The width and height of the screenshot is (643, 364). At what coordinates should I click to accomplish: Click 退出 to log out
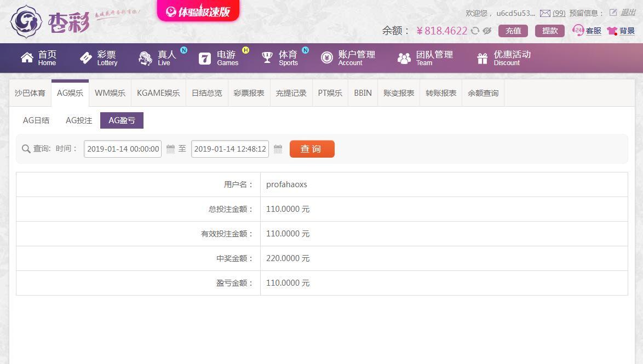628,12
